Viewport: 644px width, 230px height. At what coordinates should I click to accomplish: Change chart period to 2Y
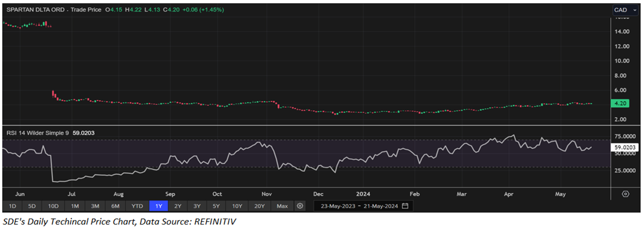point(178,206)
